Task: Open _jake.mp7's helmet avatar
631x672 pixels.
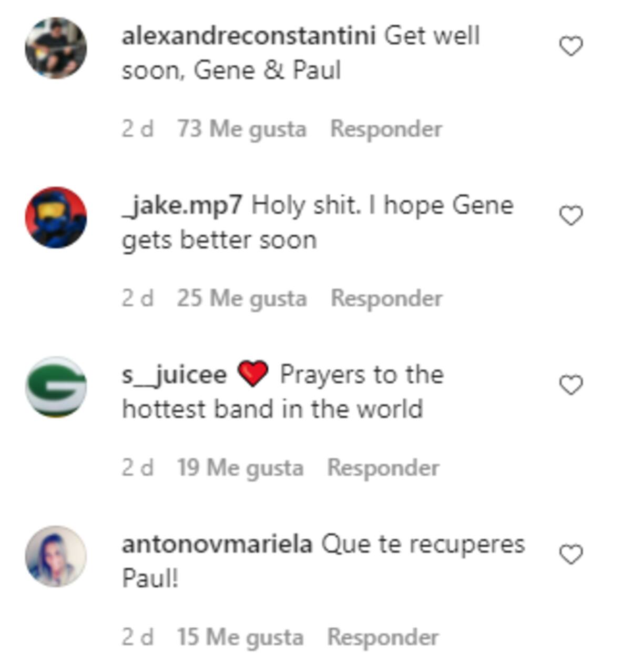Action: pyautogui.click(x=56, y=217)
